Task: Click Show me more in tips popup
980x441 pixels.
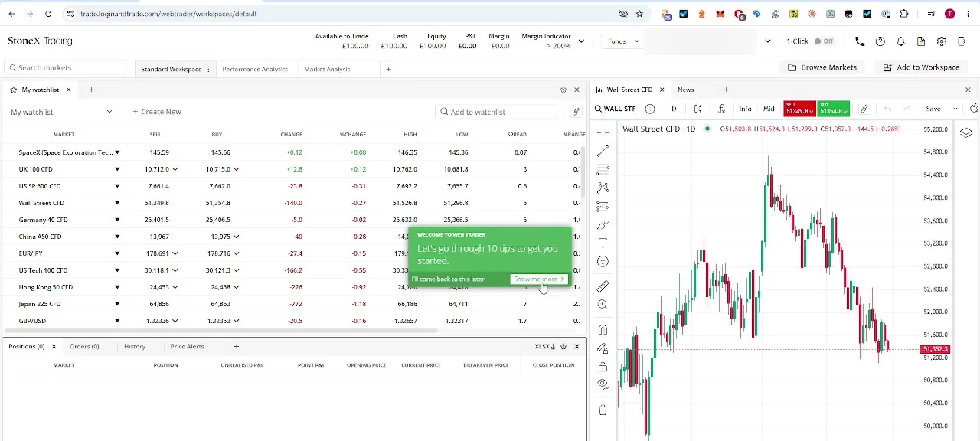Action: click(x=539, y=279)
